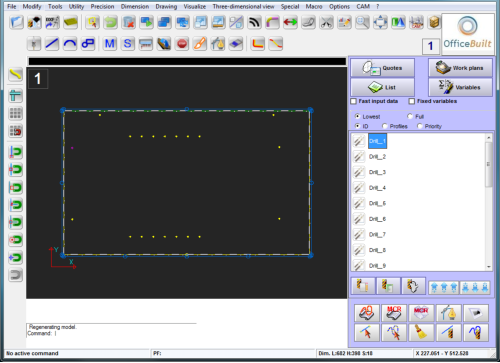Click the Quotes button
Screen dimensions: 500x363
tap(383, 68)
